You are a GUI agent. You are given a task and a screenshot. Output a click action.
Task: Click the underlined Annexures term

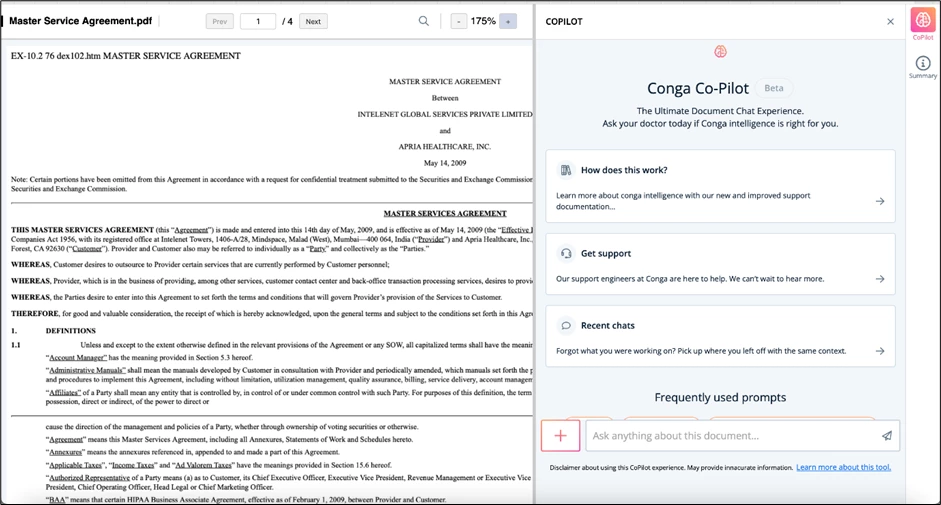(65, 452)
